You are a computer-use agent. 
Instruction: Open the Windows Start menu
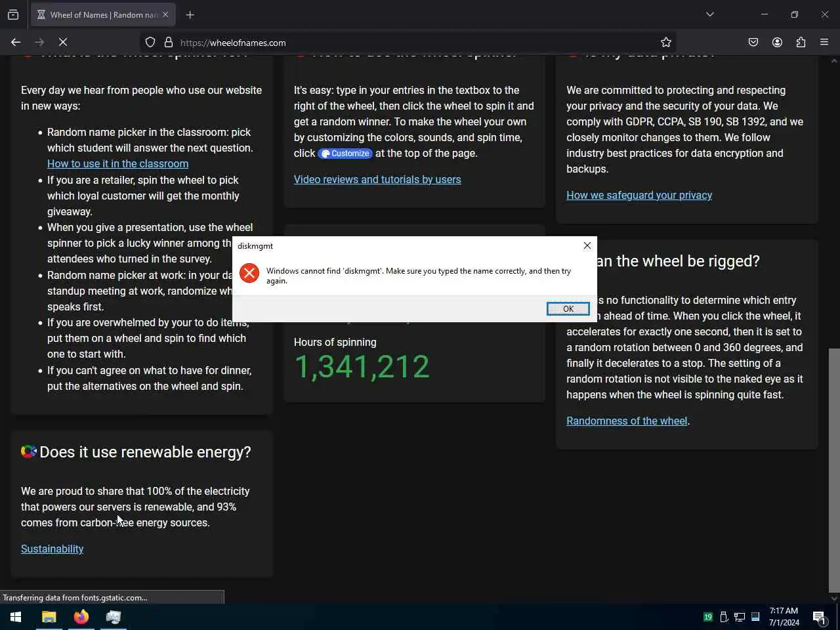[x=16, y=617]
